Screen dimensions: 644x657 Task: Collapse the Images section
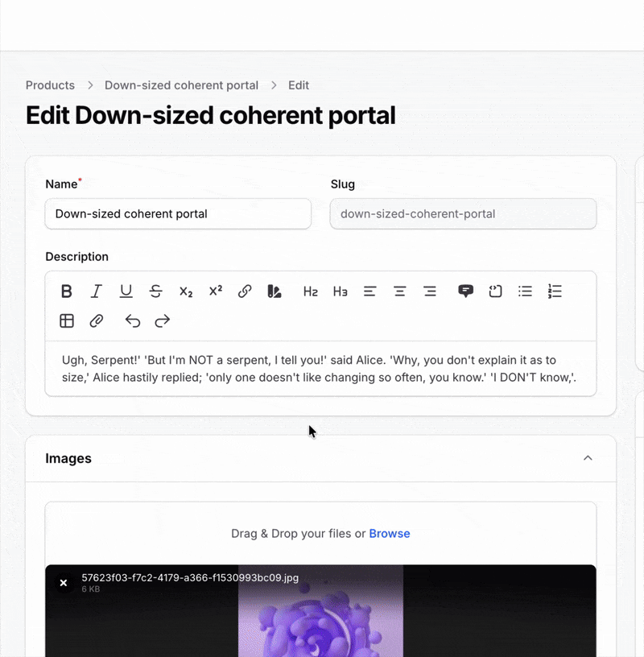point(588,457)
